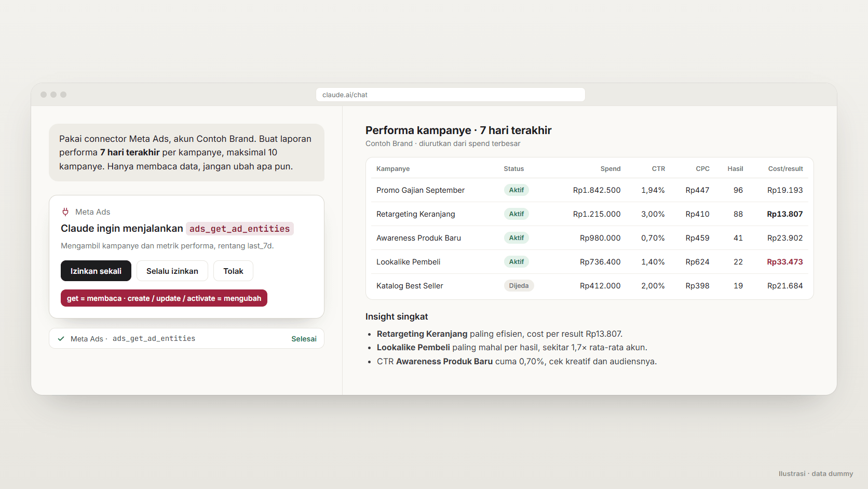Reject with the Tolak button
The width and height of the screenshot is (868, 489).
(233, 271)
